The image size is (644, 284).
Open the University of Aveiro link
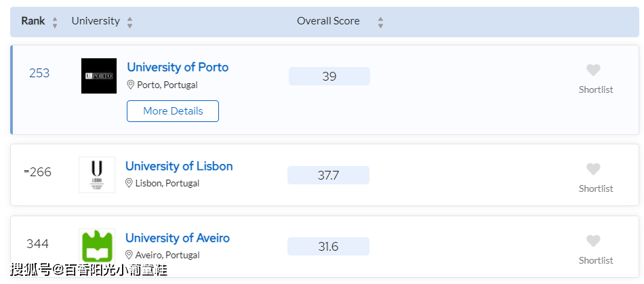click(178, 238)
